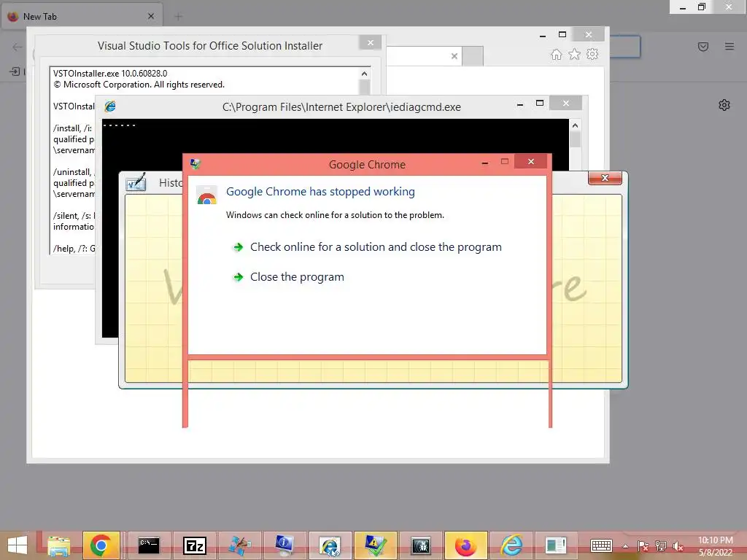Open Firefox new tab personalize gear
The image size is (747, 560).
pos(724,105)
